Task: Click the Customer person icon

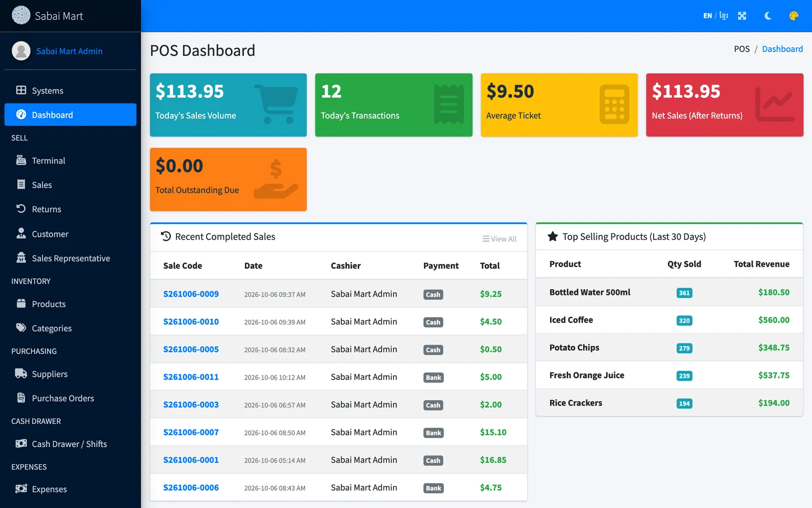Action: pyautogui.click(x=21, y=233)
